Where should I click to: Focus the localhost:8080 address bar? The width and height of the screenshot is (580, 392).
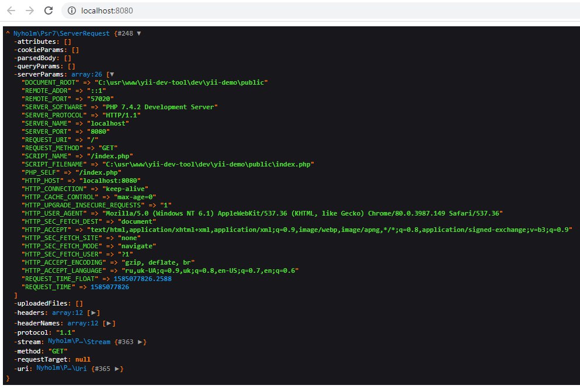(x=320, y=11)
